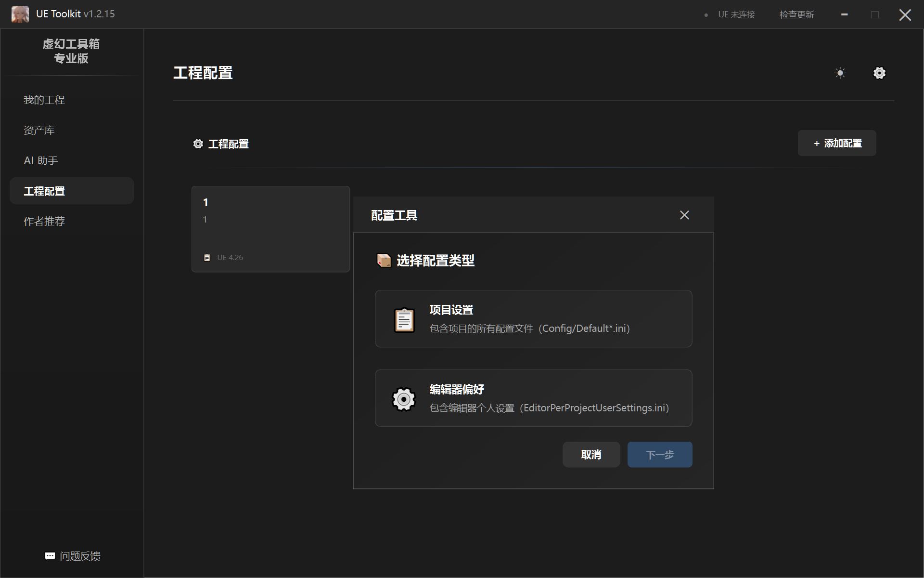This screenshot has width=924, height=578.
Task: Click the package icon beside 选择配置类型
Action: [x=384, y=261]
